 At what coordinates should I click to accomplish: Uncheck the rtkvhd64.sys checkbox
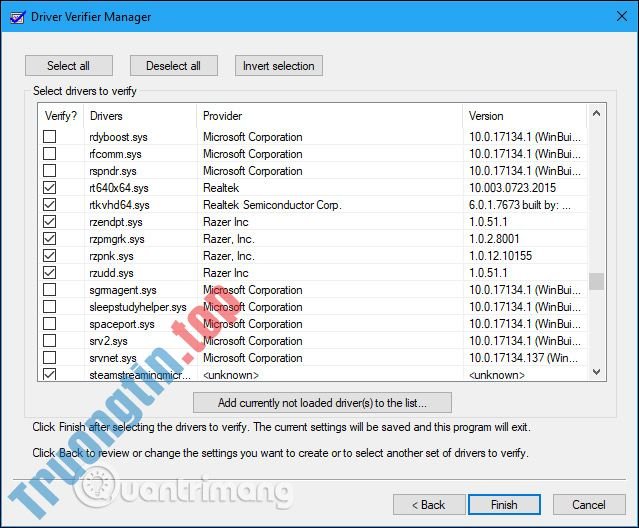pyautogui.click(x=50, y=205)
